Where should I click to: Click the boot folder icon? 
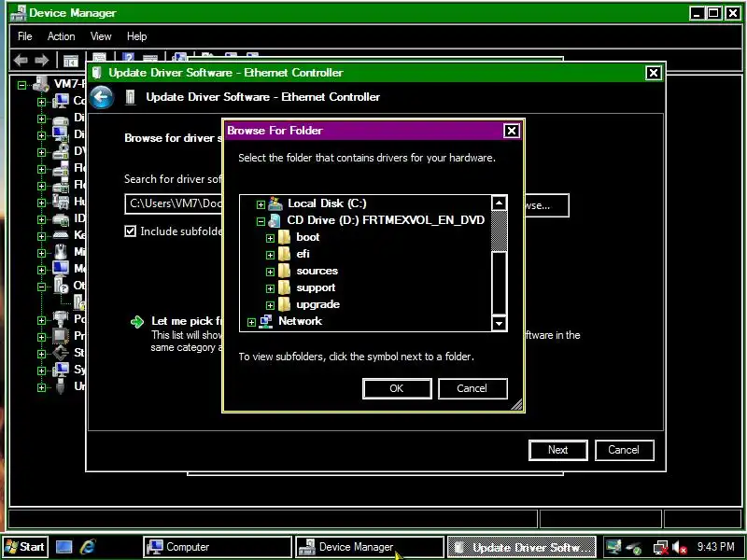coord(284,237)
